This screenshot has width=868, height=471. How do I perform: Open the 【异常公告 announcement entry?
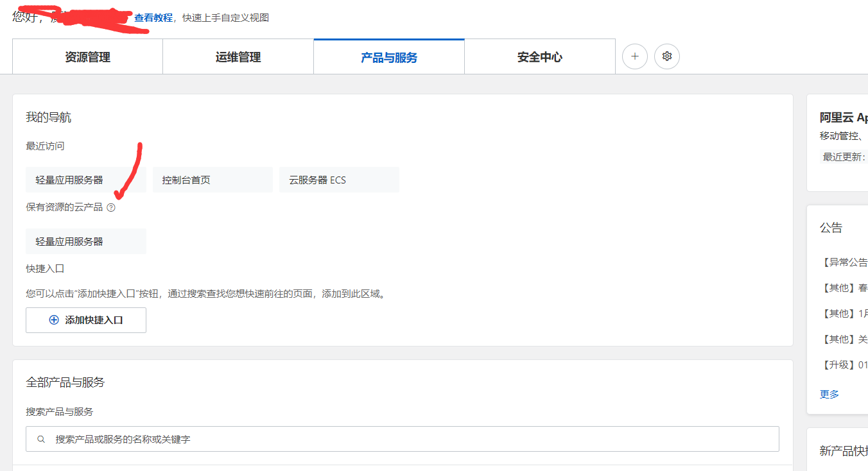click(844, 262)
